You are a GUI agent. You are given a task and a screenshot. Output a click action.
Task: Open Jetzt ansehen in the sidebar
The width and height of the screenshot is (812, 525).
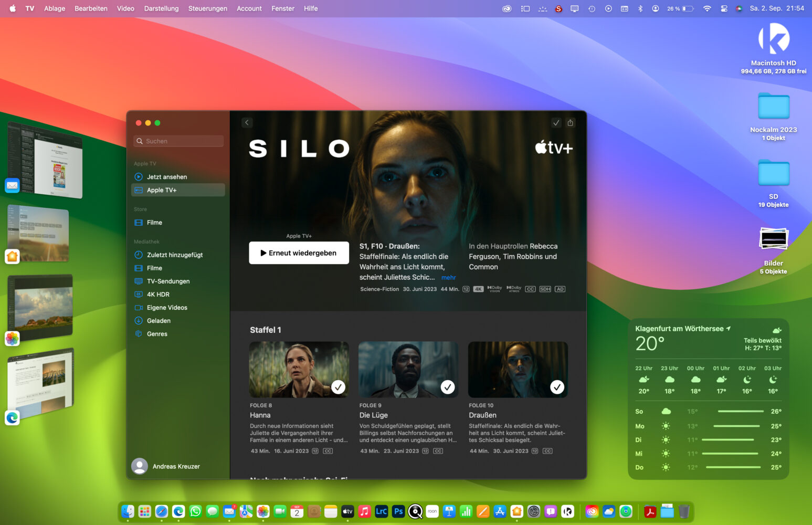[x=178, y=177]
